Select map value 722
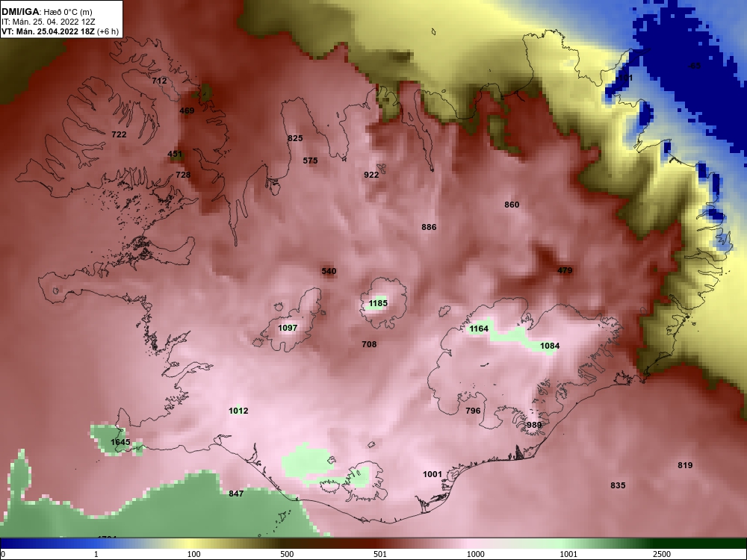747x560 pixels. pyautogui.click(x=119, y=134)
